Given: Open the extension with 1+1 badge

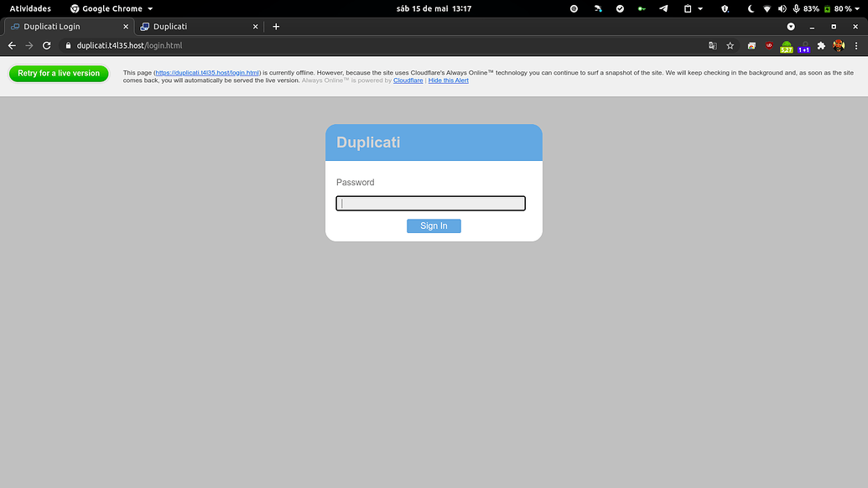Looking at the screenshot, I should 804,46.
